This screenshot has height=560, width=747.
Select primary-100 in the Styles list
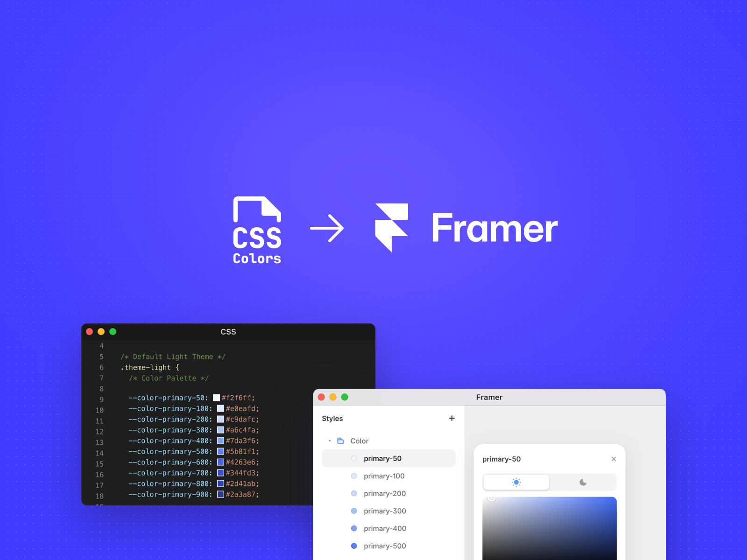coord(384,476)
